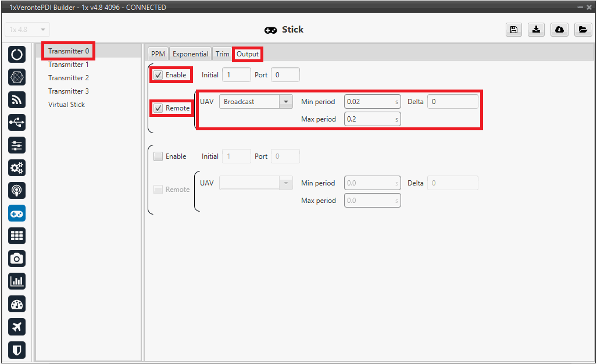Uncheck the first Enable checkbox

[158, 75]
